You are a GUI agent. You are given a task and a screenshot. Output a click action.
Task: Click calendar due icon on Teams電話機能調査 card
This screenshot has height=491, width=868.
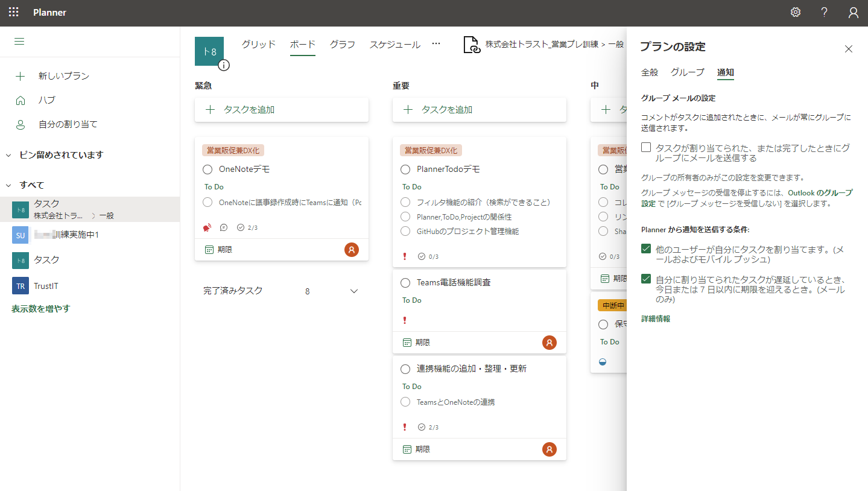pos(407,343)
